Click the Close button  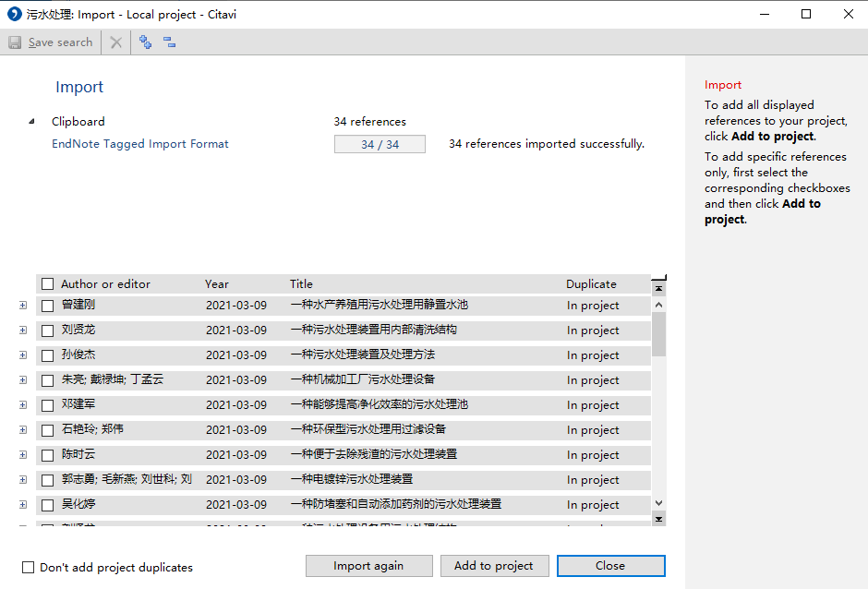(610, 566)
